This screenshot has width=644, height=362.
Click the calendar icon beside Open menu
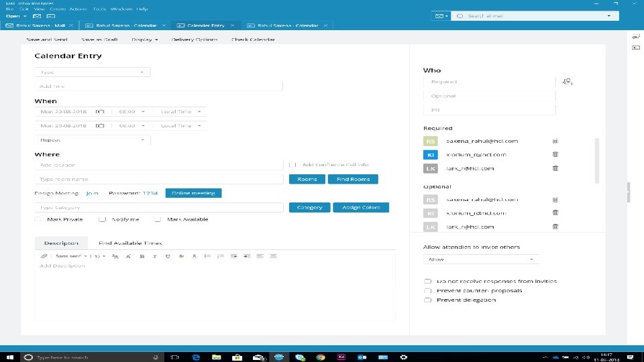[x=51, y=16]
